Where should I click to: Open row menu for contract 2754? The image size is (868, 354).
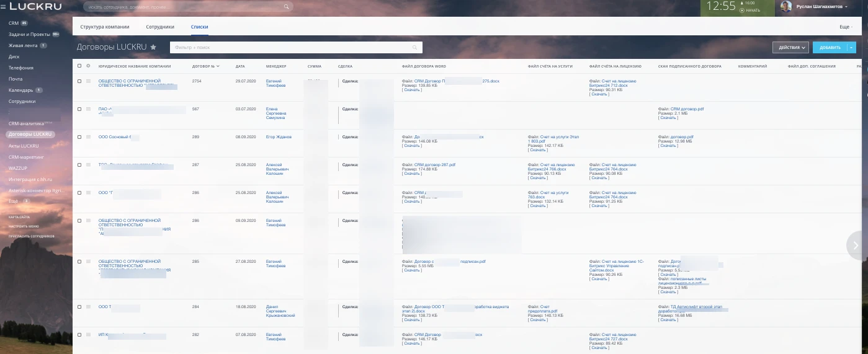[88, 81]
